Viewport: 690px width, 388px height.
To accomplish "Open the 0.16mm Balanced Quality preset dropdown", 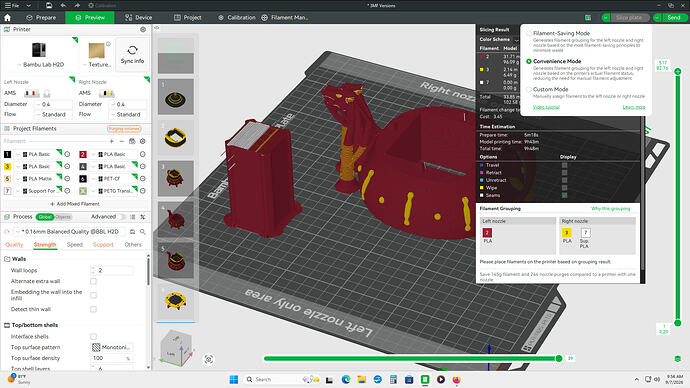I will click(x=70, y=231).
